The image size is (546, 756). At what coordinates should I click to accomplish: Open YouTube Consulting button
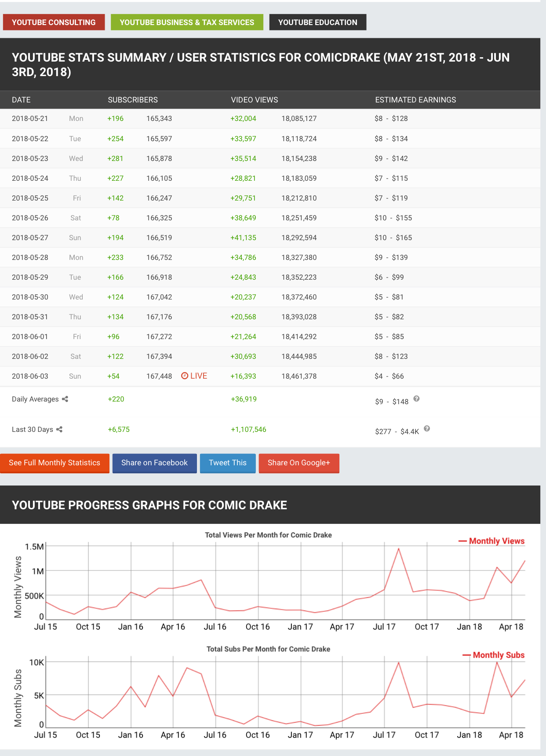pyautogui.click(x=54, y=22)
